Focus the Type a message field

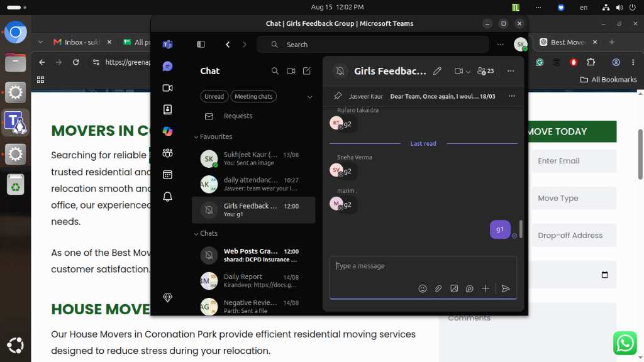423,266
